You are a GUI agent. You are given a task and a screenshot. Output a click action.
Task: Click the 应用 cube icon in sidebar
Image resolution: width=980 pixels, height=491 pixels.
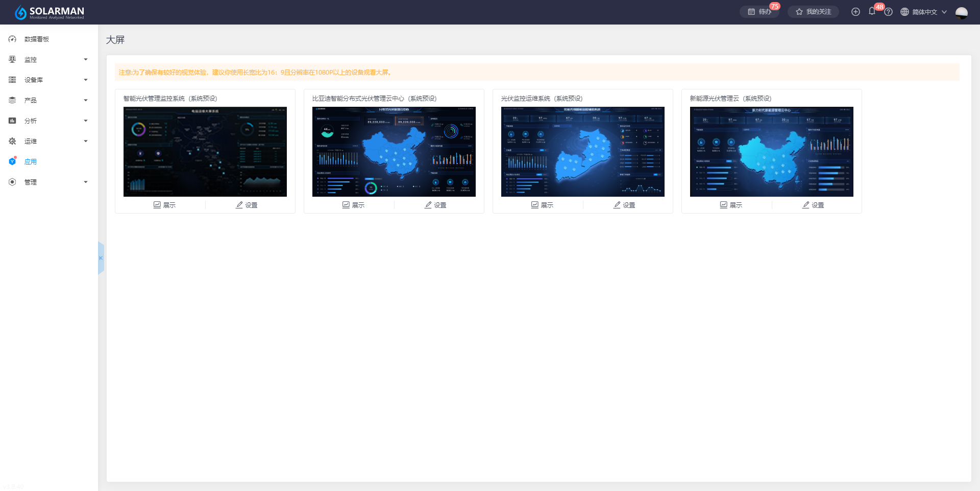12,161
